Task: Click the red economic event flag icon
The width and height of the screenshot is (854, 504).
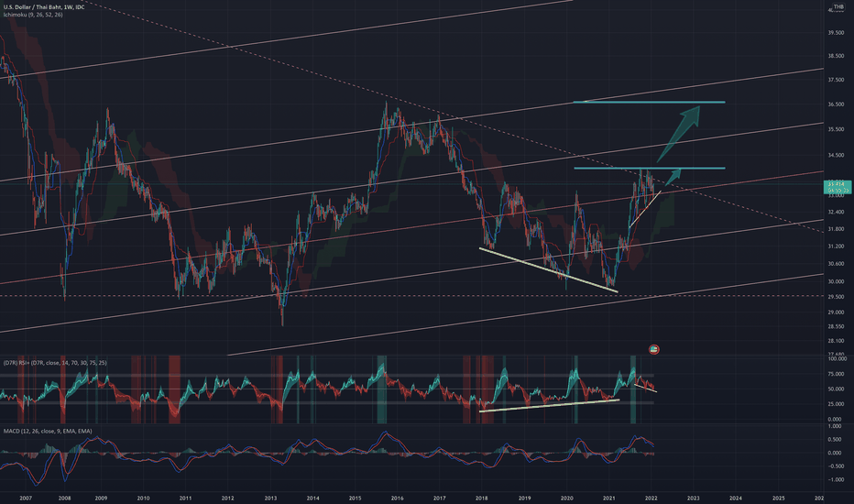Action: pyautogui.click(x=654, y=349)
